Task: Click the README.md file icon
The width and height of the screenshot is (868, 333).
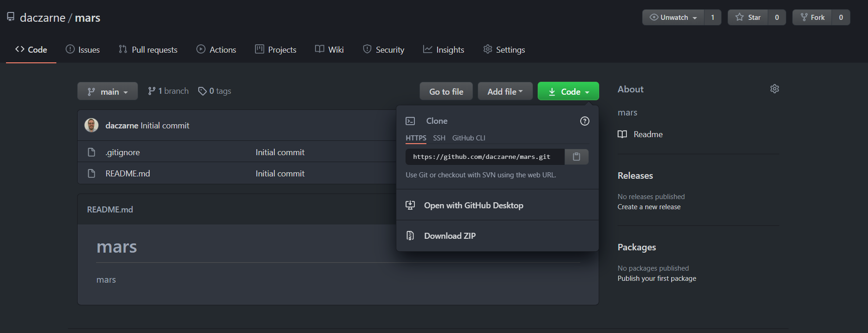Action: tap(91, 174)
